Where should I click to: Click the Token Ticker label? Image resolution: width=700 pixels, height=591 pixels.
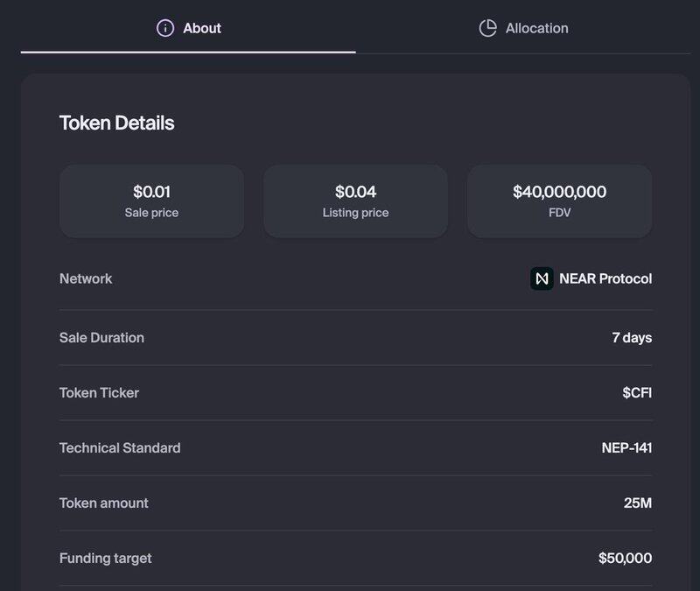point(99,392)
